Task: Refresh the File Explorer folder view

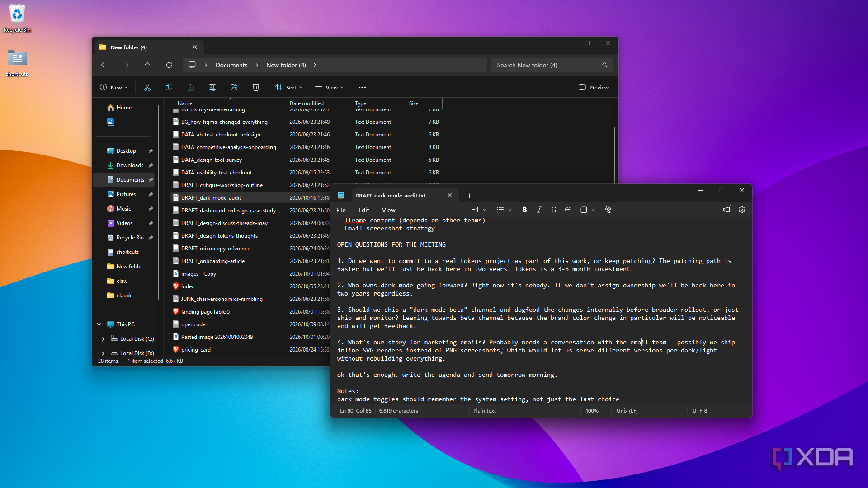Action: tap(169, 65)
